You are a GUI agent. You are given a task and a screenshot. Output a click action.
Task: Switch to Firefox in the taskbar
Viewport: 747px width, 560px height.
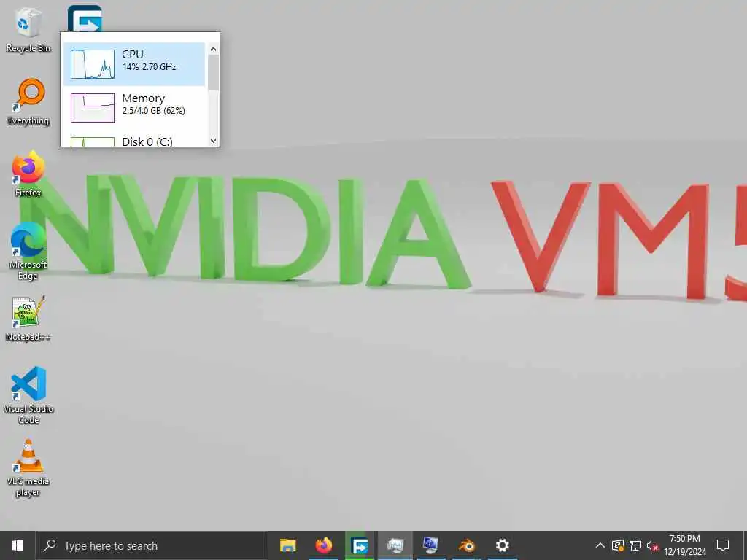(x=323, y=545)
